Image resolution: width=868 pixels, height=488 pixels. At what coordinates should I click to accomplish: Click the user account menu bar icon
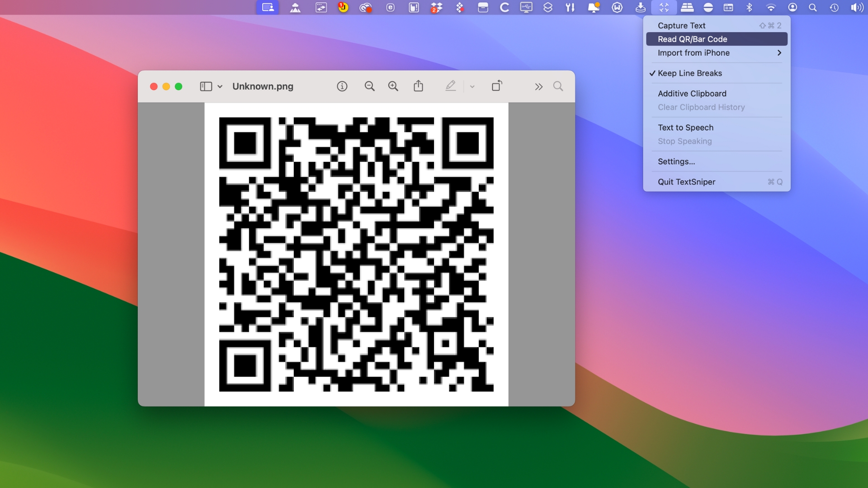[x=793, y=7]
